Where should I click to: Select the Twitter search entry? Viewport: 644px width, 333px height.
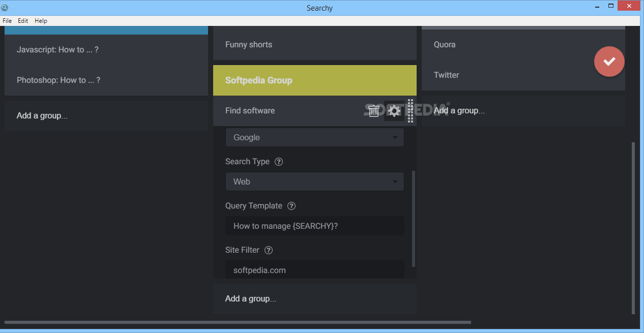(523, 75)
